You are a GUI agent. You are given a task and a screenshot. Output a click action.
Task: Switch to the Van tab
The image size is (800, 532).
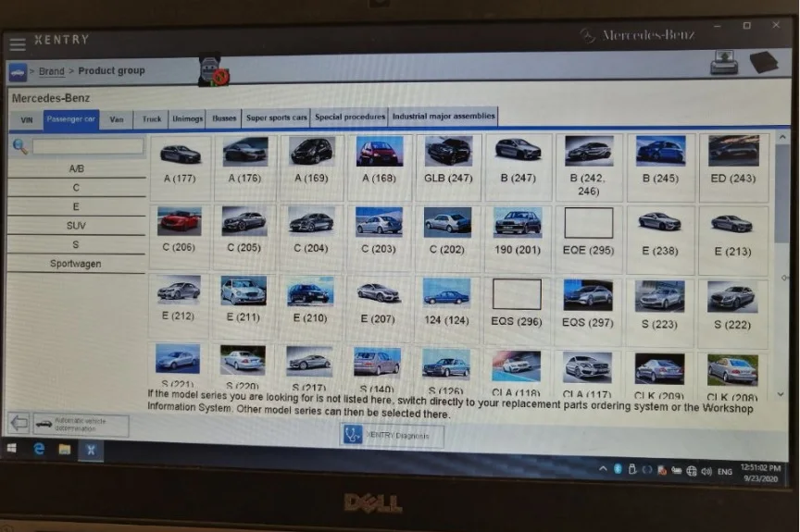click(117, 119)
